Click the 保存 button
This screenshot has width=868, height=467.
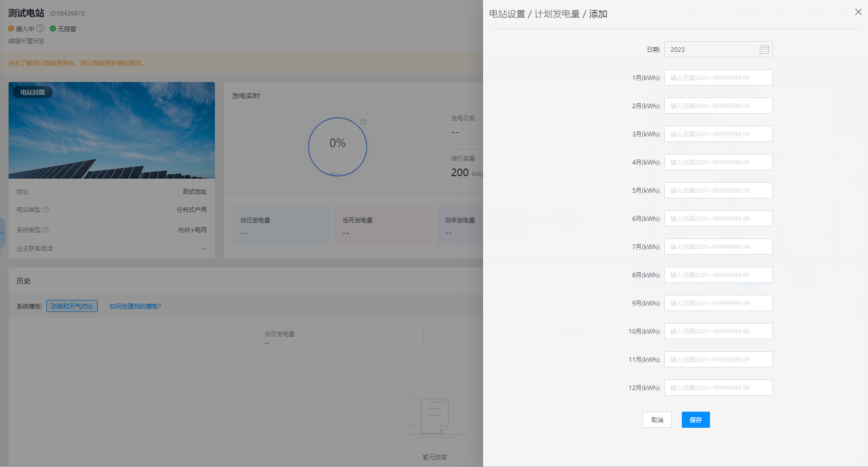pos(695,420)
